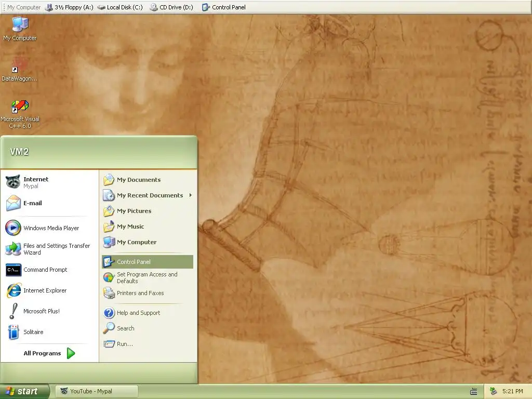Open Search from Start menu
This screenshot has width=532, height=399.
(147, 328)
